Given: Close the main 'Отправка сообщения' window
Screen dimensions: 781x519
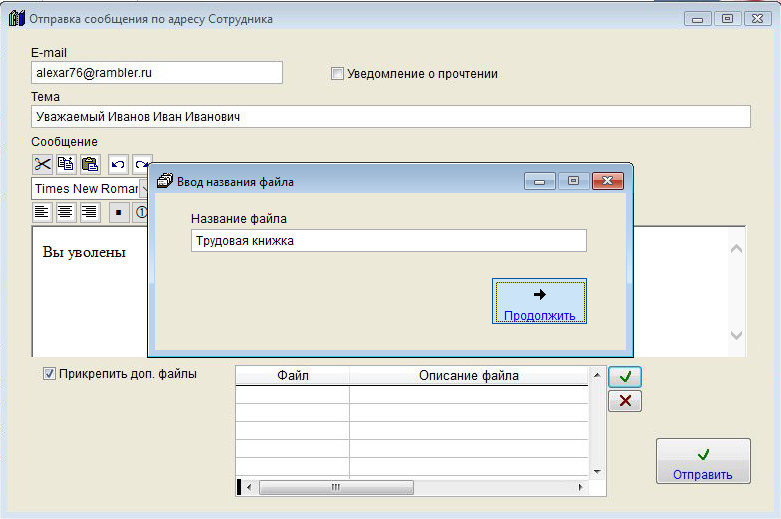Looking at the screenshot, I should [757, 19].
